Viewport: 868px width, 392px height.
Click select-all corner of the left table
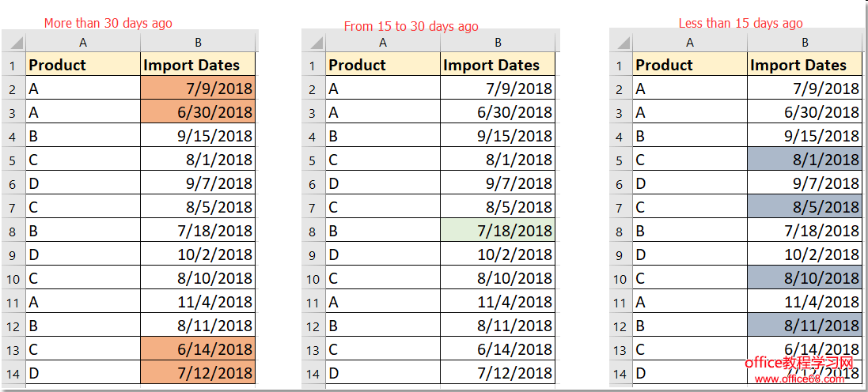13,43
